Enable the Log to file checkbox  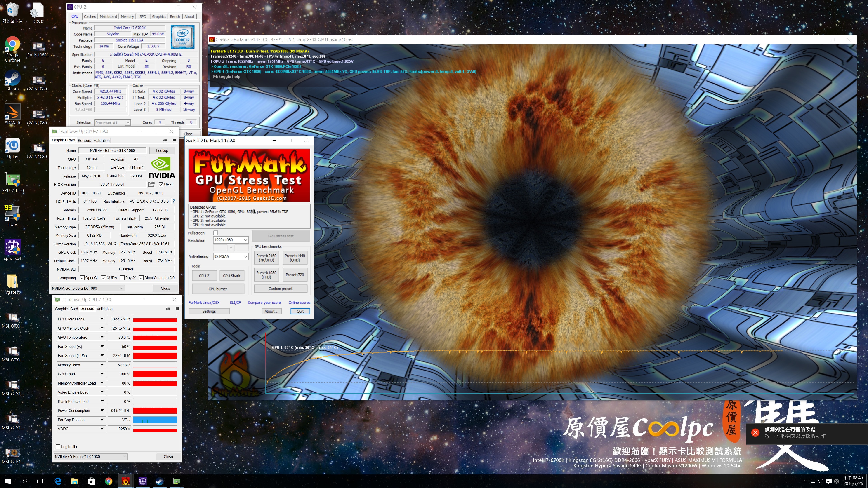[x=58, y=447]
